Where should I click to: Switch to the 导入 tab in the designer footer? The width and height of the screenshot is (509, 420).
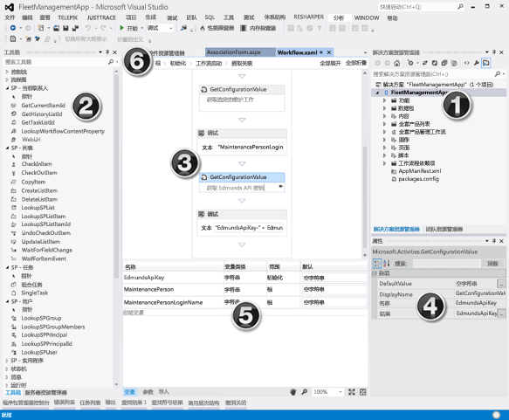(x=163, y=392)
